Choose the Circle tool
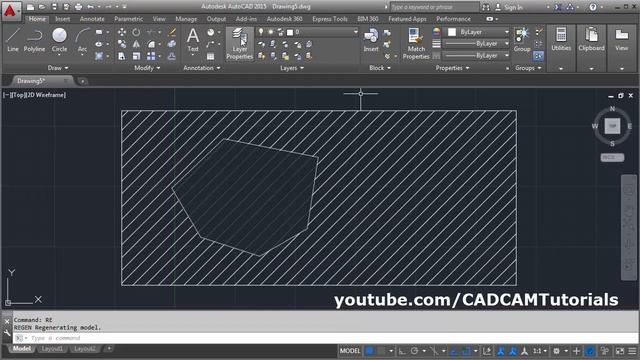The height and width of the screenshot is (360, 640). pyautogui.click(x=59, y=40)
